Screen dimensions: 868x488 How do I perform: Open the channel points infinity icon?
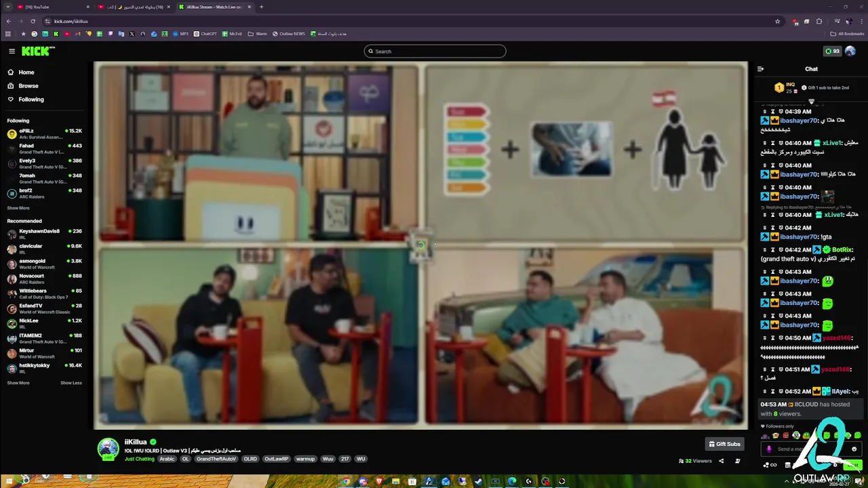[x=769, y=465]
